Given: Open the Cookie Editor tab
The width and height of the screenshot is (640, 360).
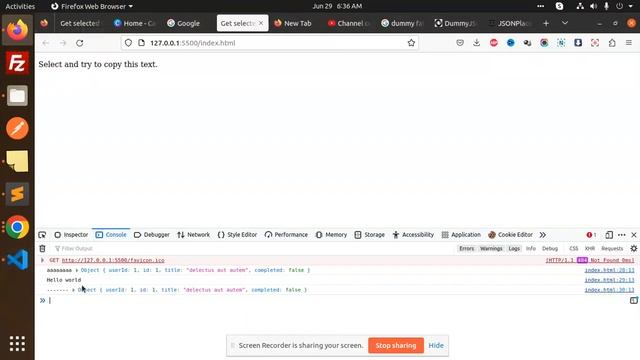Looking at the screenshot, I should (x=511, y=235).
